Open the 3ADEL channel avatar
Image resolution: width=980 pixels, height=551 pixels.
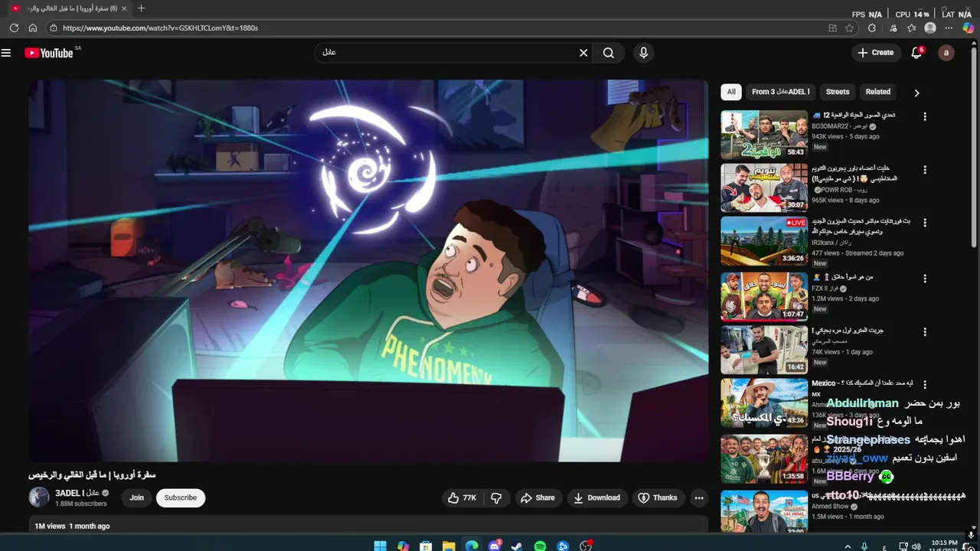click(38, 497)
